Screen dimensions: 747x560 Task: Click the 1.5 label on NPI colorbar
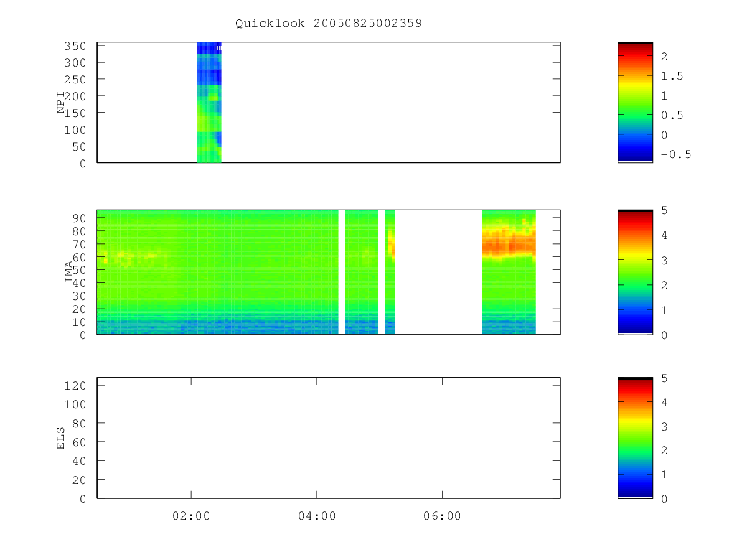tap(672, 76)
